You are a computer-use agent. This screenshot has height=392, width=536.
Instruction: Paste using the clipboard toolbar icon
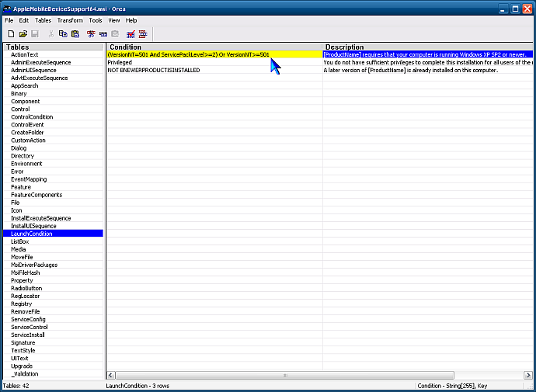coord(75,34)
